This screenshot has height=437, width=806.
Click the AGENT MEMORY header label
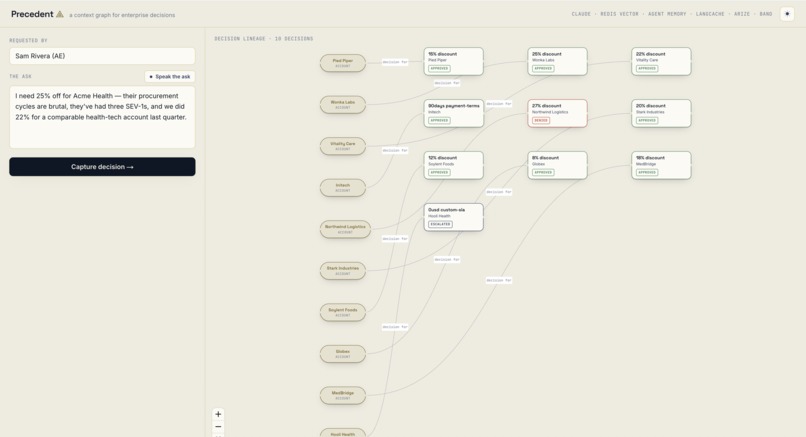667,14
